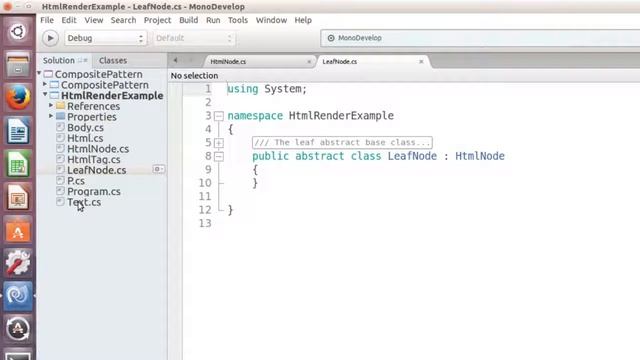The height and width of the screenshot is (360, 640).
Task: Open the Project menu
Action: point(157,20)
